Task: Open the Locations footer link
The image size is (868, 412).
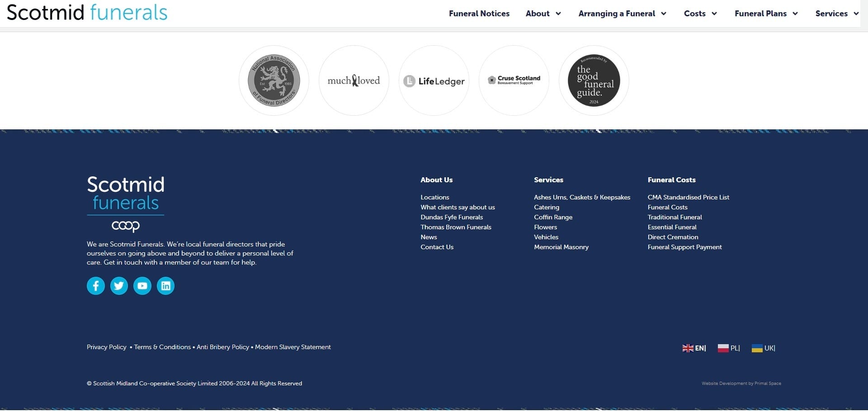Action: pos(435,197)
